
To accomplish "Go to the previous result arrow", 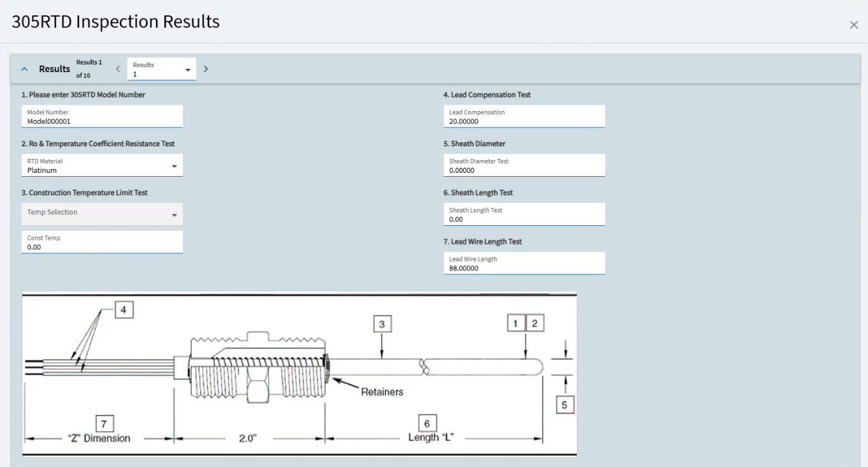I will pyautogui.click(x=118, y=69).
